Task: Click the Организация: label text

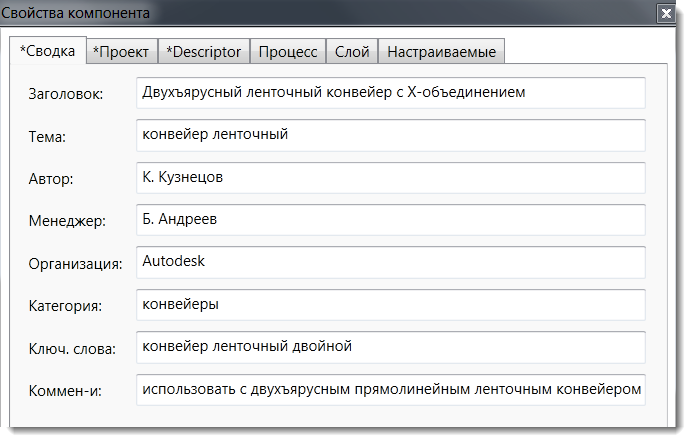Action: tap(75, 264)
